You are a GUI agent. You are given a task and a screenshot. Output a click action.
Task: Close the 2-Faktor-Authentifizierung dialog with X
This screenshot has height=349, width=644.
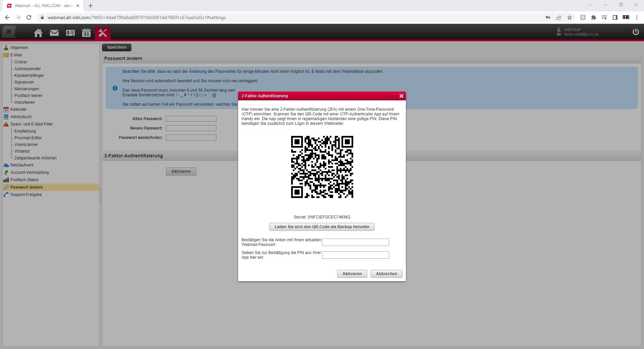click(x=401, y=96)
